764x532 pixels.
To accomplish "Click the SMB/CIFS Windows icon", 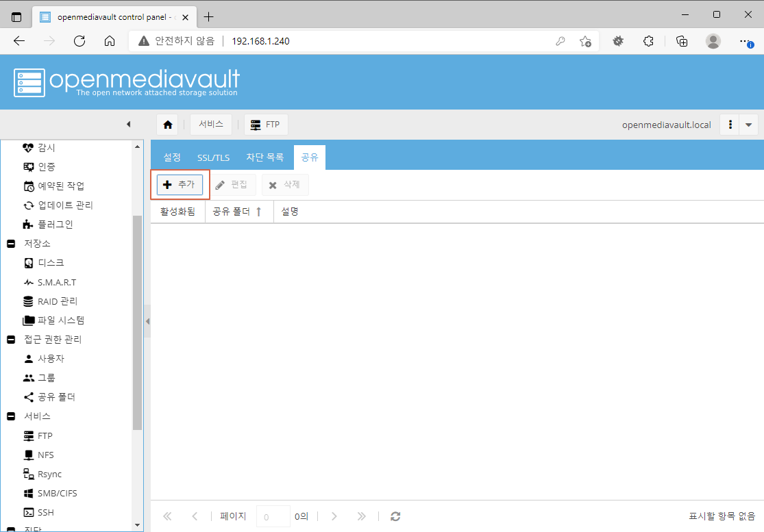I will click(x=29, y=493).
